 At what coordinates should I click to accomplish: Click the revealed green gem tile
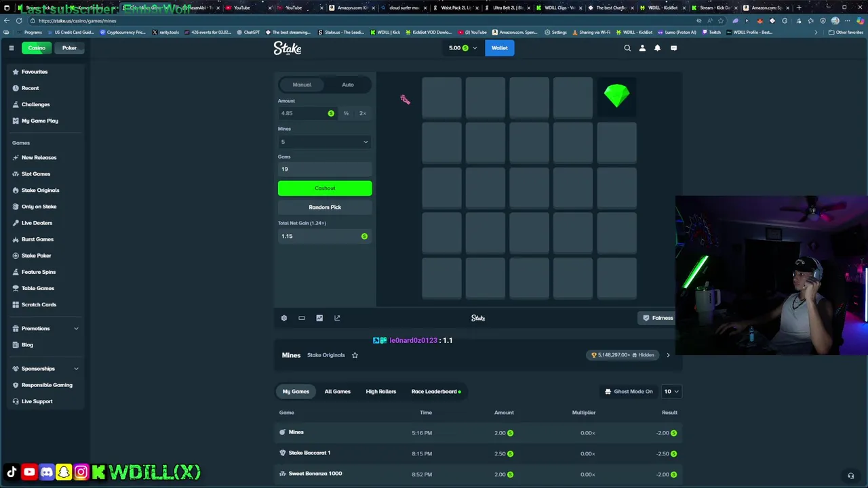coord(616,96)
